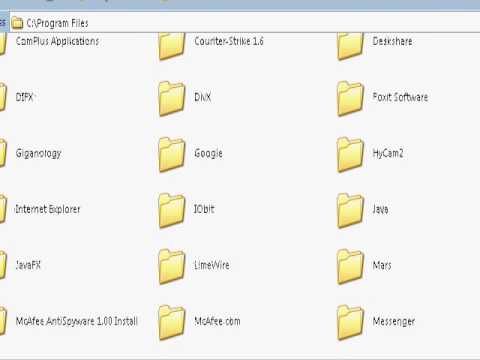Click the LimeWire label
The height and width of the screenshot is (360, 480).
tap(212, 265)
